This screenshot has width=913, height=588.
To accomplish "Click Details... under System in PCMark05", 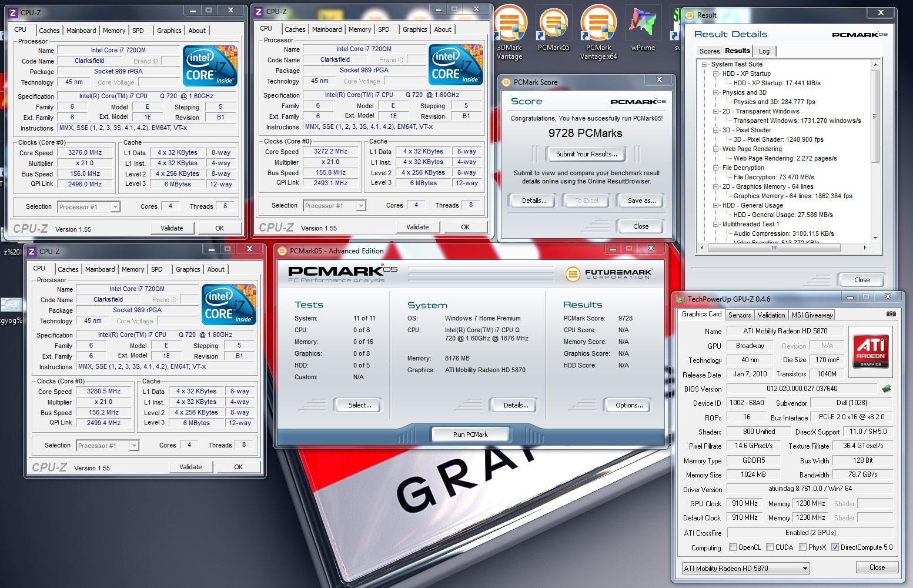I will pos(516,405).
